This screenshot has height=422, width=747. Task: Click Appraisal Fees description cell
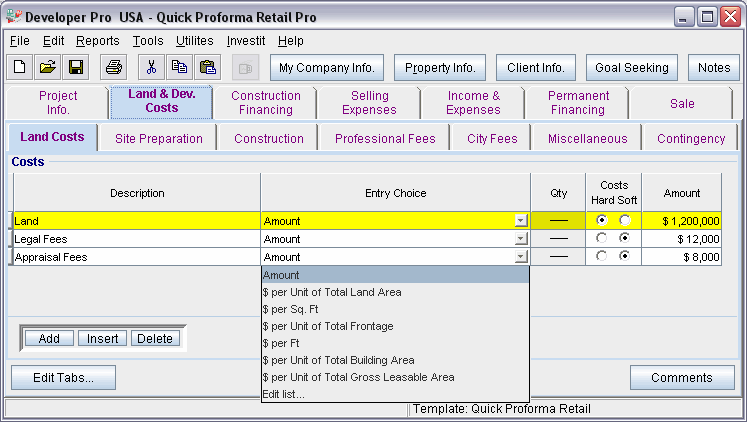[x=137, y=257]
